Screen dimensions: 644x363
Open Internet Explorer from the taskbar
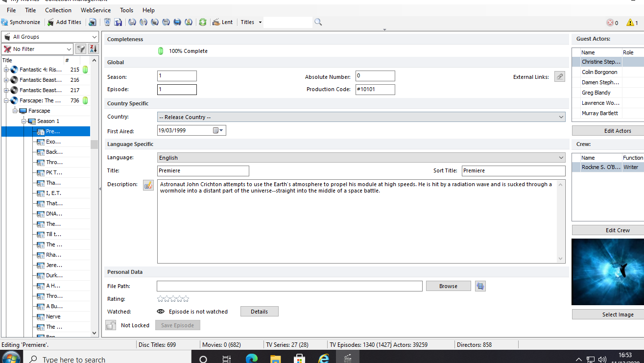(x=324, y=359)
